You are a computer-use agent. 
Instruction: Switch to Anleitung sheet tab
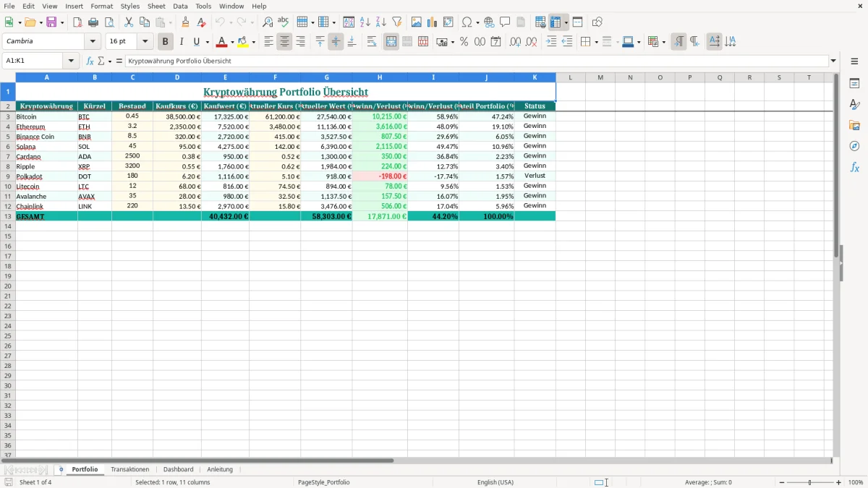(220, 469)
